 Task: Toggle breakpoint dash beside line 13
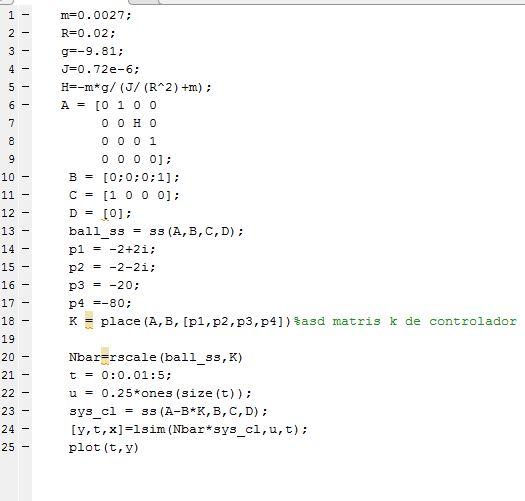pyautogui.click(x=25, y=231)
